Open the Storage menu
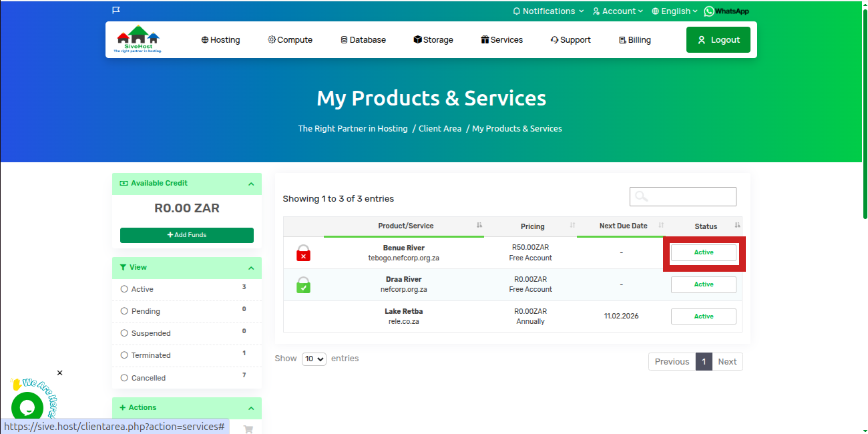The height and width of the screenshot is (434, 868). (x=433, y=40)
